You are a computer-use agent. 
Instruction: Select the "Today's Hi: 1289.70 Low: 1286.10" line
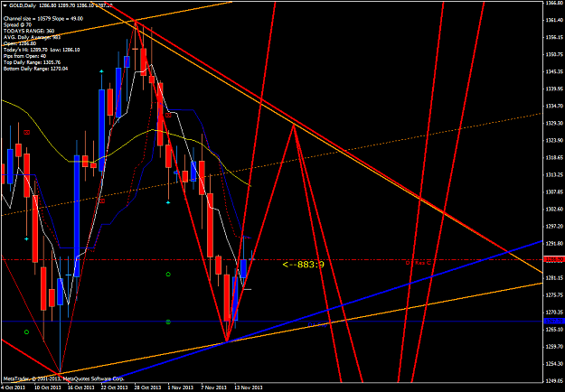[x=42, y=50]
